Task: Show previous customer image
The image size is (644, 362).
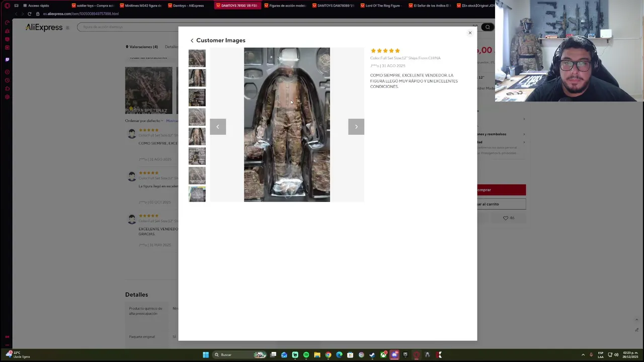Action: pyautogui.click(x=218, y=127)
